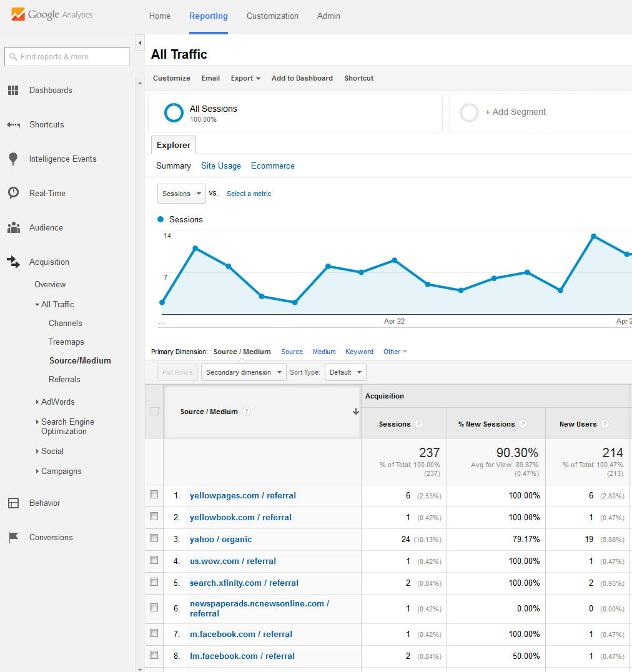Open Dashboards grid icon in sidebar

click(x=13, y=90)
